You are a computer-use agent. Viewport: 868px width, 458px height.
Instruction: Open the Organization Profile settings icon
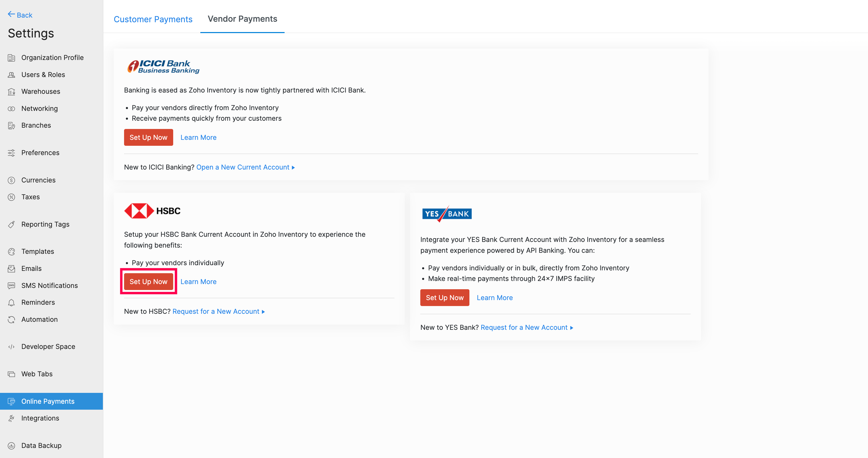click(x=11, y=57)
